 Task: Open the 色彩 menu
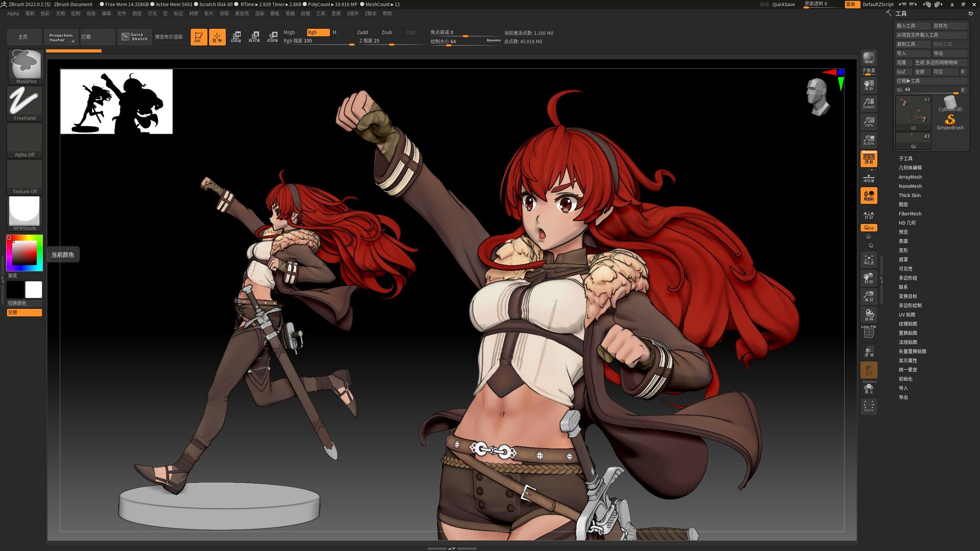click(x=45, y=14)
